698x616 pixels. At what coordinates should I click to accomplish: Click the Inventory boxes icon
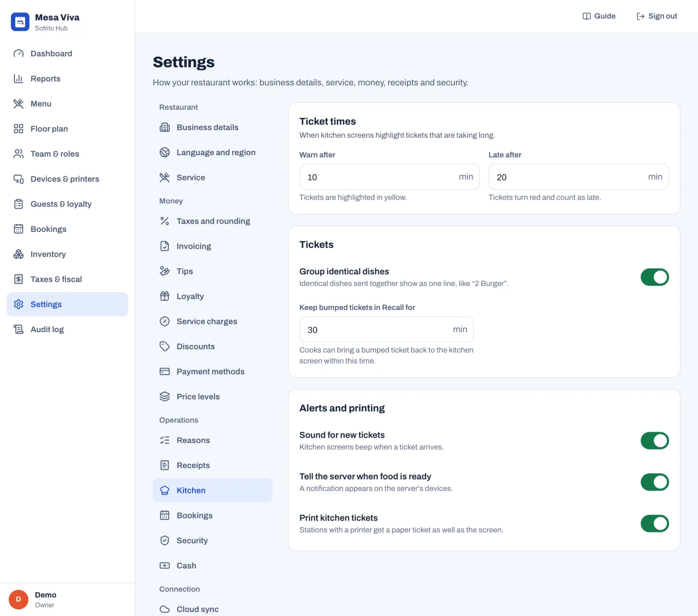(18, 254)
